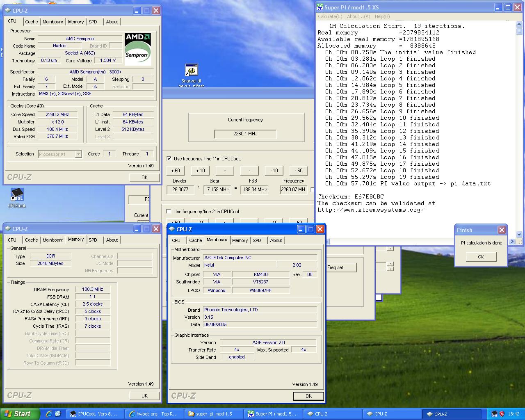Click the DRAM Frequency value 188.3 MHz

[93, 289]
